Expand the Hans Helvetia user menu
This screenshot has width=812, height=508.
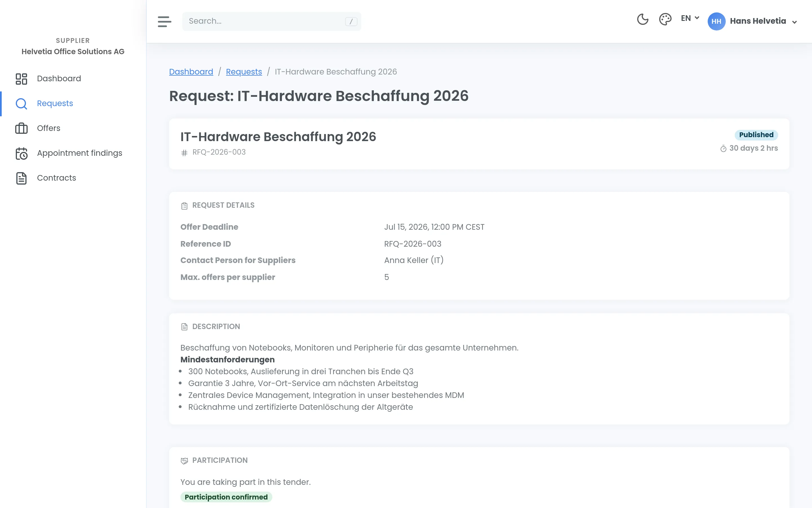pos(763,21)
